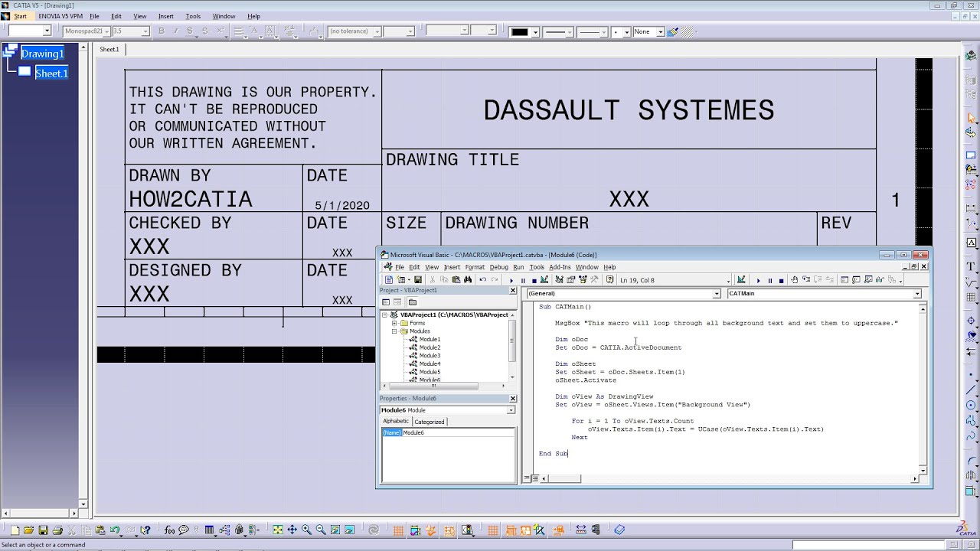
Task: Click the Break pause icon in VBA toolbar
Action: (x=523, y=280)
